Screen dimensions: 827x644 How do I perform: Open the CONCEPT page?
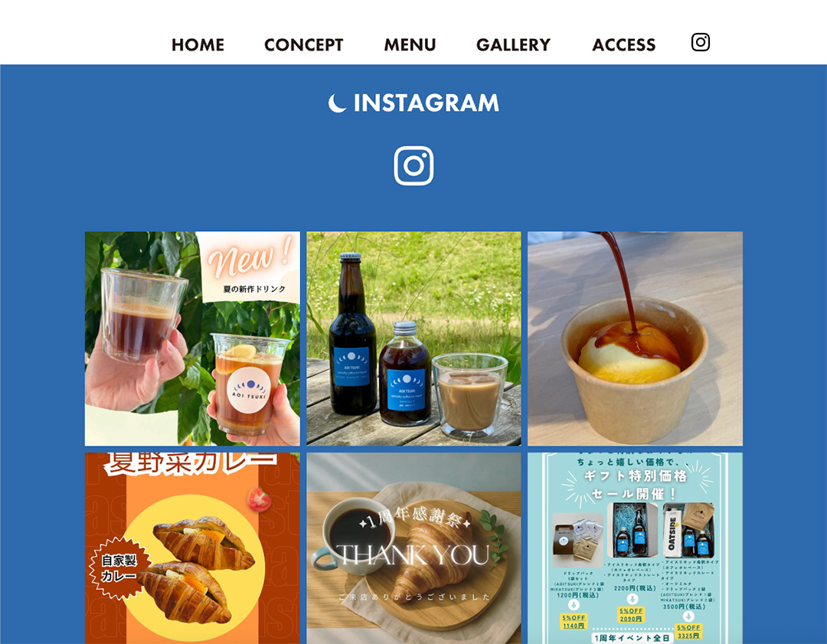(x=304, y=45)
